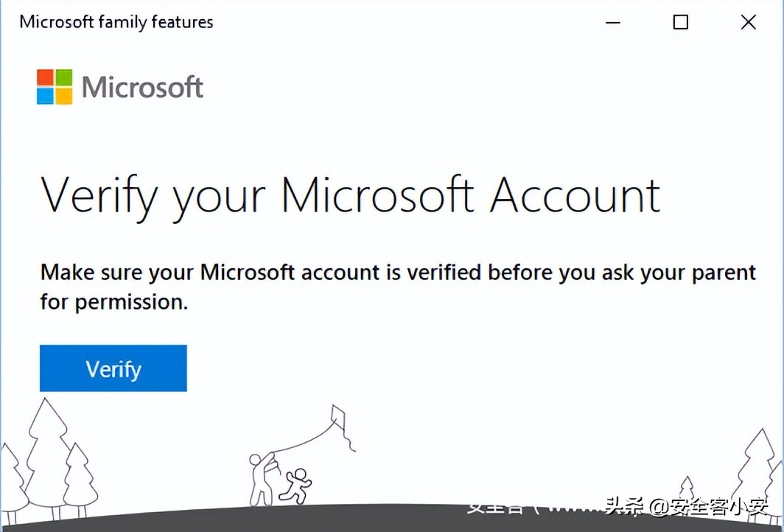Click the "Microsoft family features" window title
The image size is (784, 532).
116,22
